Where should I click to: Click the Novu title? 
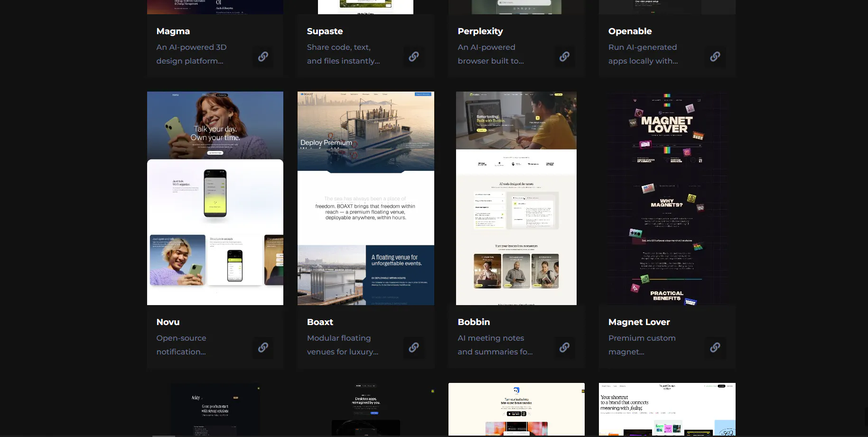[168, 322]
